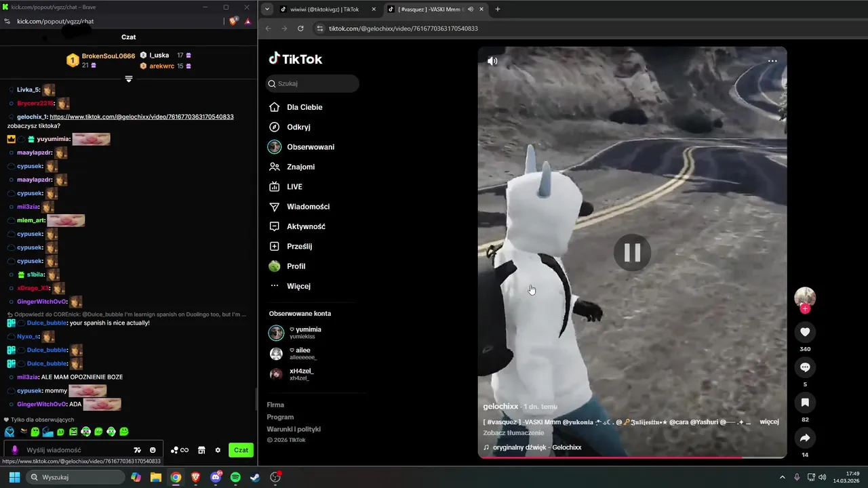
Task: Open the creator's profile avatar
Action: point(805,297)
